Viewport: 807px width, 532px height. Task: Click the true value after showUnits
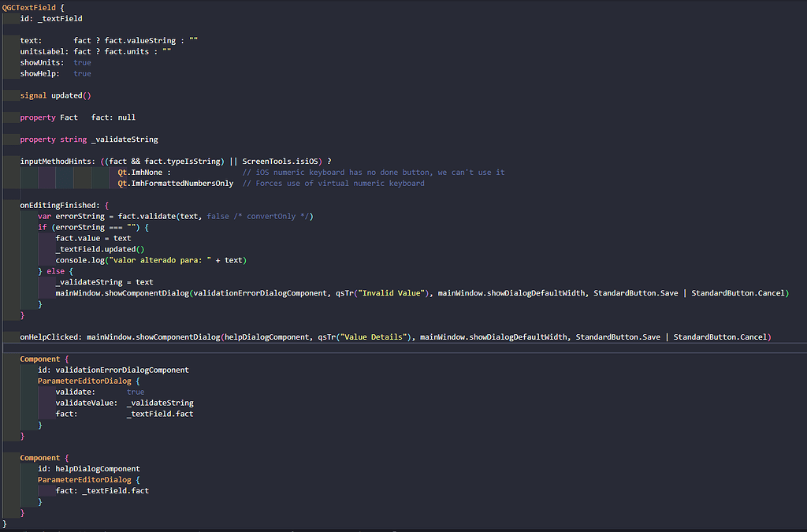pos(82,62)
